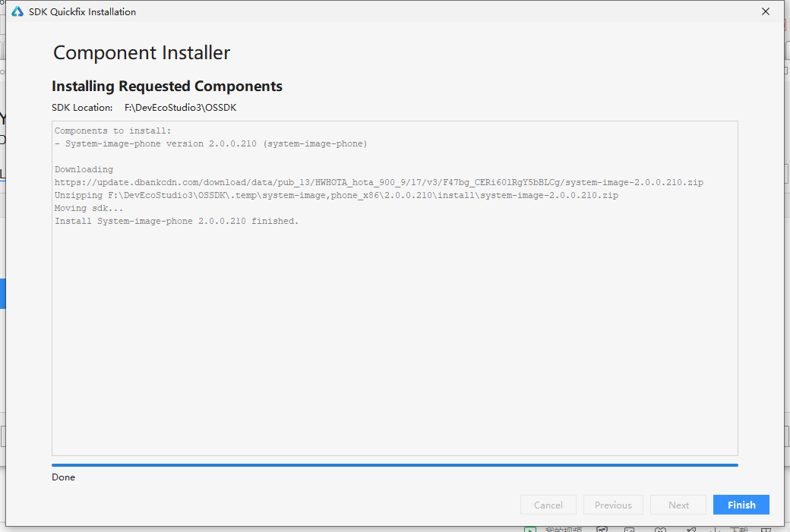This screenshot has width=790, height=532.
Task: Close the SDK Quickfix Installation dialog
Action: 766,11
